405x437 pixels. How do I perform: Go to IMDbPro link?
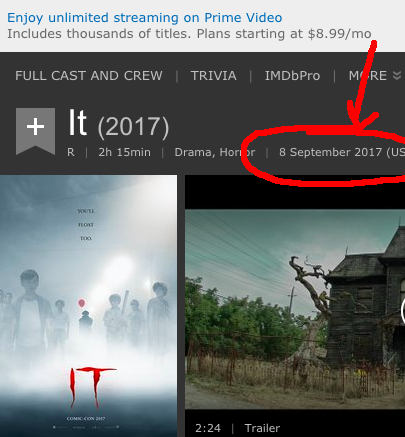(292, 76)
